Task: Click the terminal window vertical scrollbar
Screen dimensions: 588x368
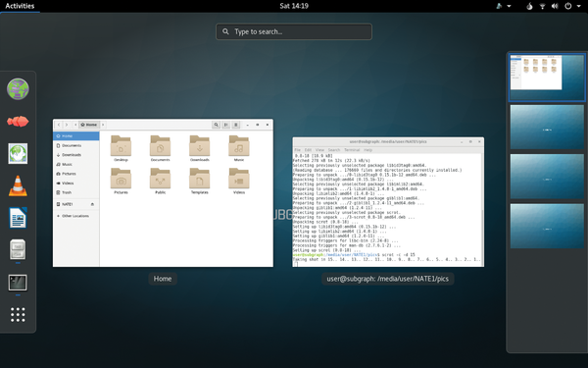Action: pos(482,210)
